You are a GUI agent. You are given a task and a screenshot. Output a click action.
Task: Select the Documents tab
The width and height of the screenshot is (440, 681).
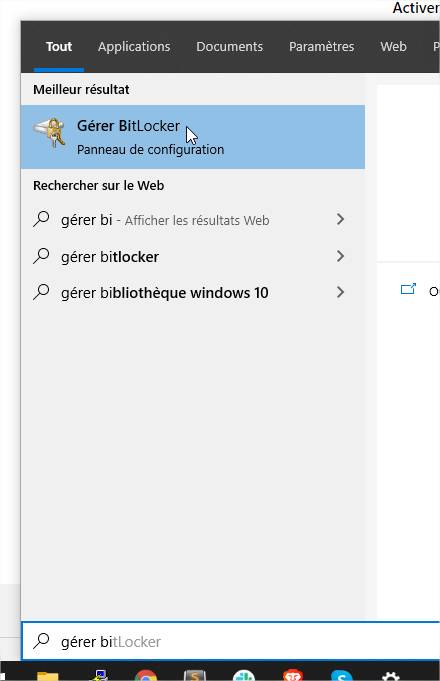coord(229,46)
